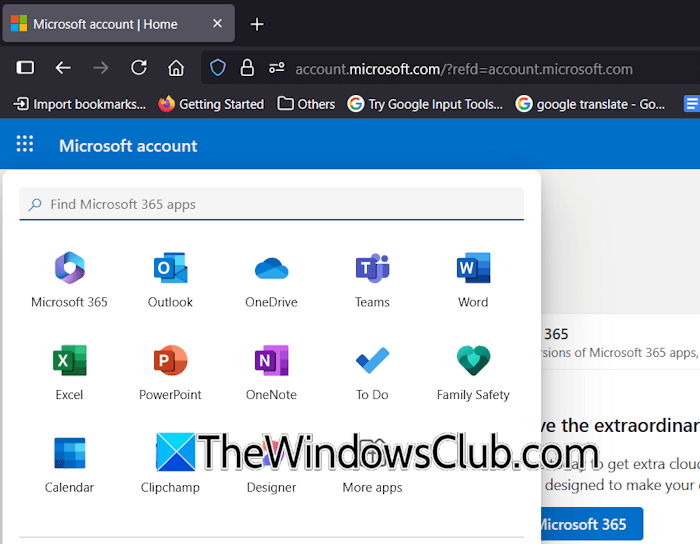Launch OneNote

[271, 360]
